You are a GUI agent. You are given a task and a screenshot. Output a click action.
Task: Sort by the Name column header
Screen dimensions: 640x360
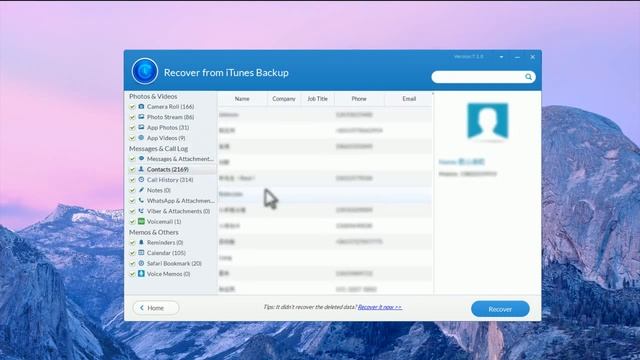pos(242,99)
